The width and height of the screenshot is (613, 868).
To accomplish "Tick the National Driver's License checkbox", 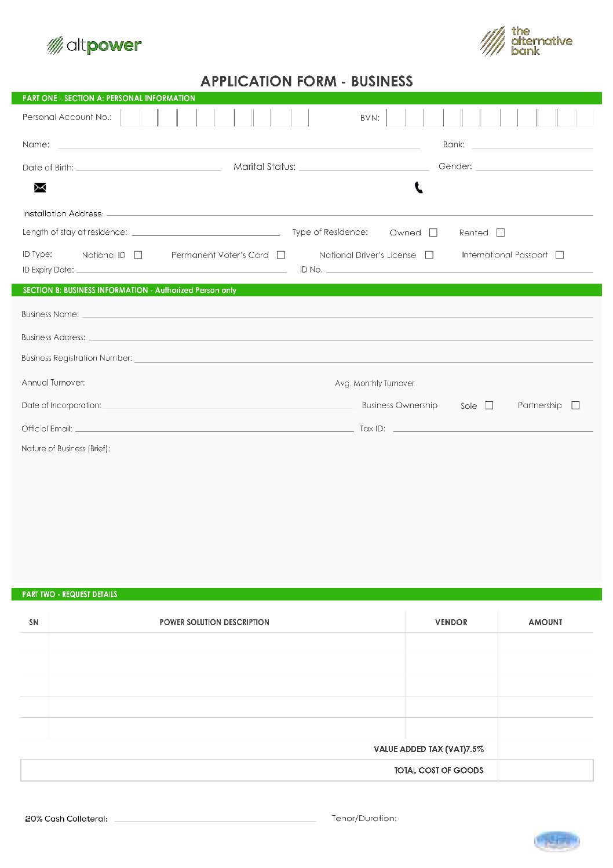I will (429, 255).
